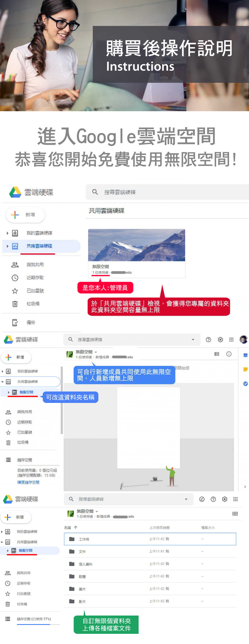The width and height of the screenshot is (249, 644).
Task: Open search options dropdown beside offline-ready icon
Action: [186, 499]
